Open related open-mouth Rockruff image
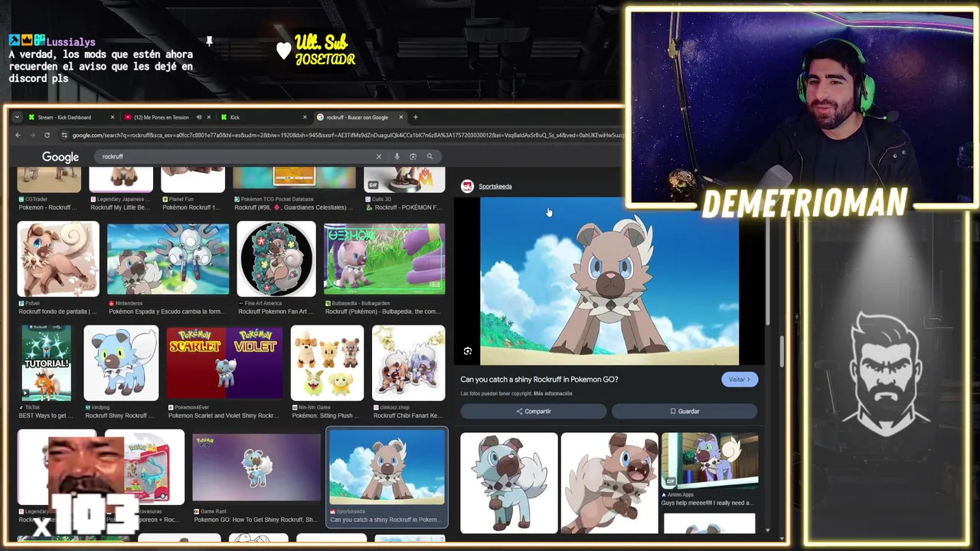This screenshot has width=980, height=551. [609, 483]
